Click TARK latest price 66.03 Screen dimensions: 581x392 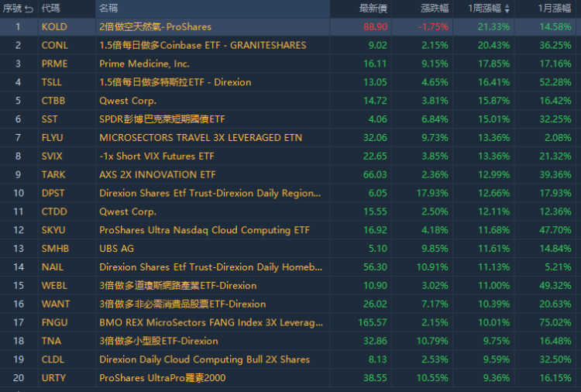click(x=376, y=175)
